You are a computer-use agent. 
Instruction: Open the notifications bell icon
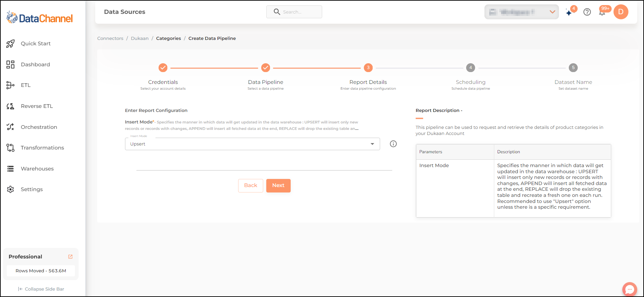click(x=602, y=13)
